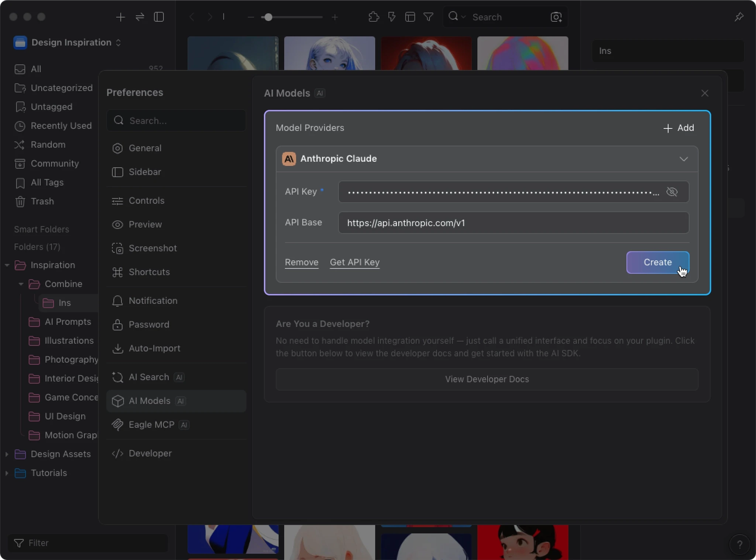Click the Developer code icon
The image size is (756, 560).
[x=117, y=453]
